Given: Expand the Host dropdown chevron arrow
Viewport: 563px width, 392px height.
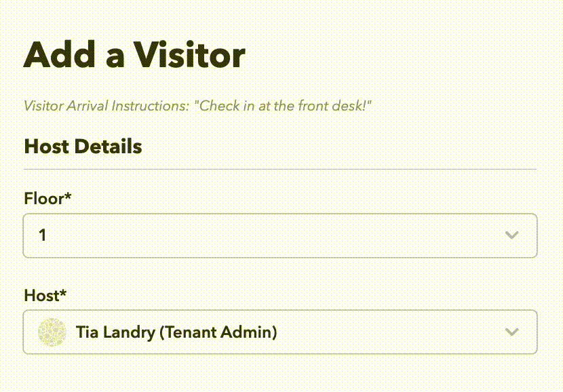Looking at the screenshot, I should click(511, 332).
